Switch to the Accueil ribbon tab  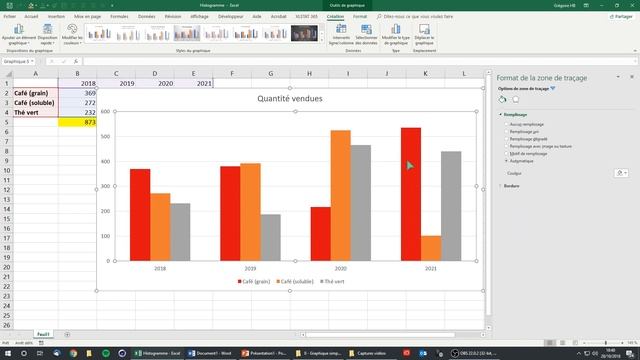[x=31, y=16]
